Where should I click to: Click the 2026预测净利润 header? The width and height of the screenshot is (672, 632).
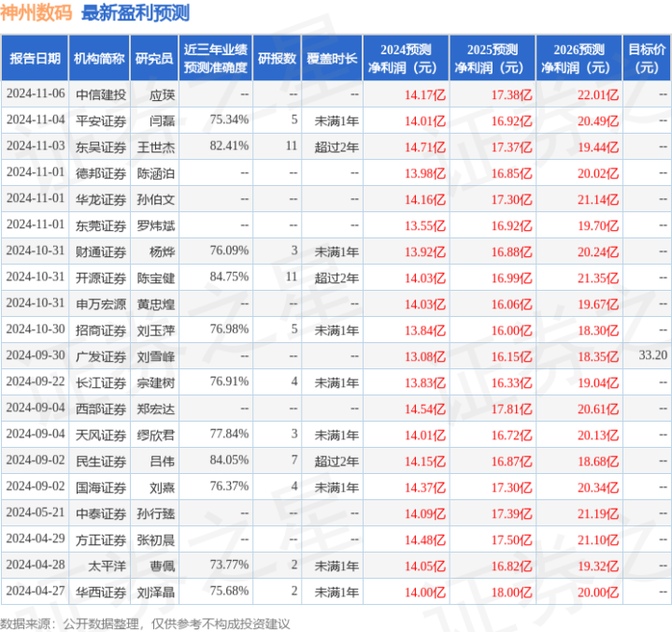point(579,58)
